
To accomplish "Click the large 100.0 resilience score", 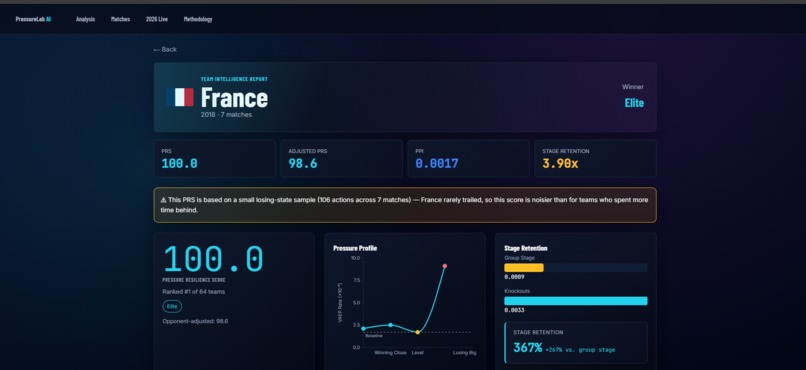I will coord(213,259).
